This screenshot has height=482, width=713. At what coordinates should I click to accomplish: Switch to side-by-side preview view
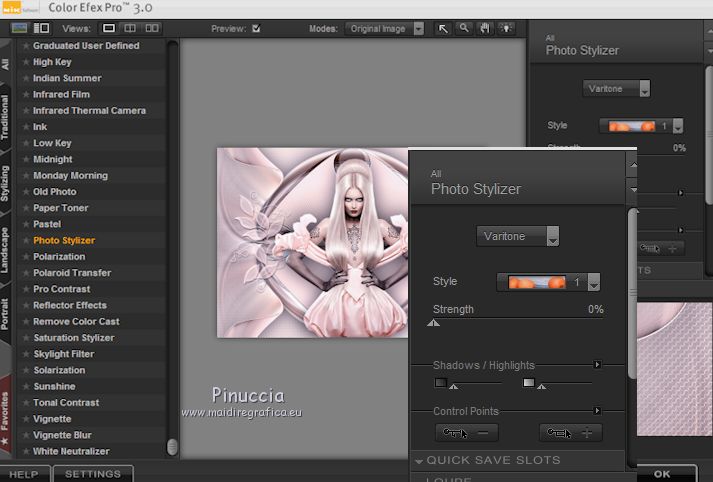(x=152, y=29)
